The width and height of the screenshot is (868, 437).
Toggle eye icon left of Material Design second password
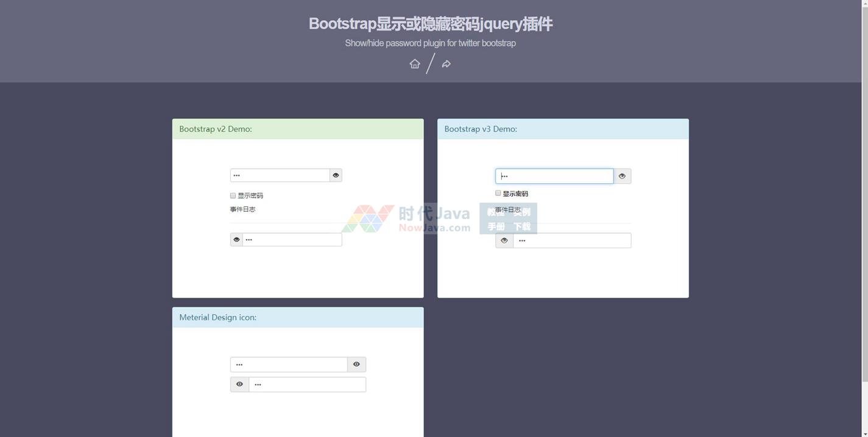(239, 385)
